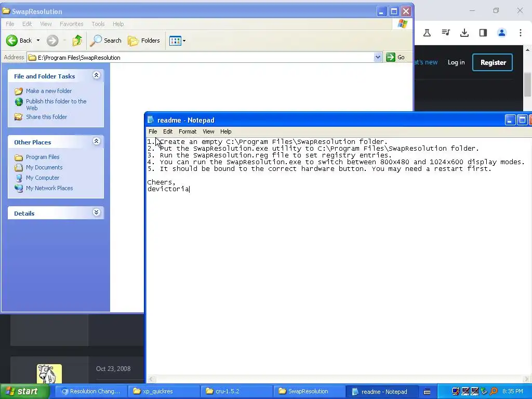Click readme - Notepad taskbar button
Image resolution: width=532 pixels, height=399 pixels.
coord(381,392)
